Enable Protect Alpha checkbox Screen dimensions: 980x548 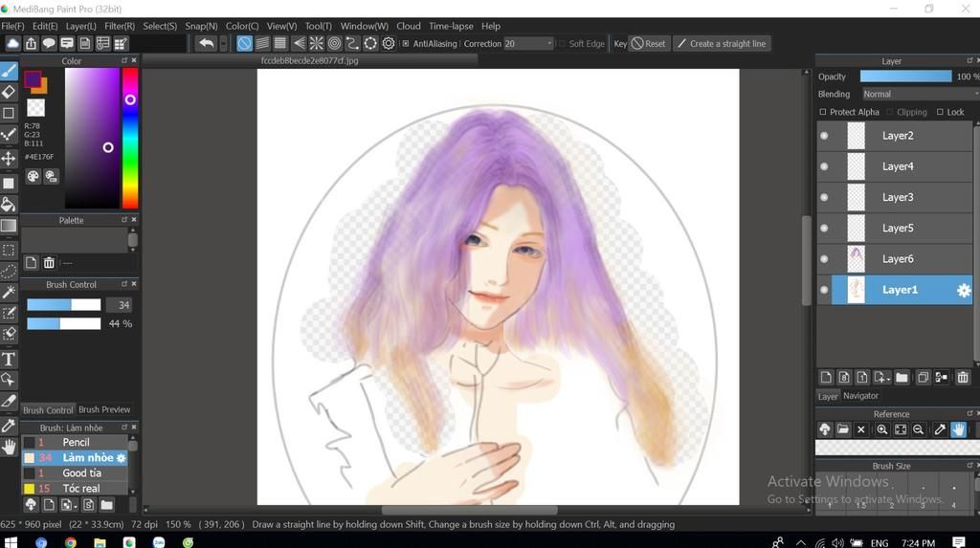(x=822, y=112)
